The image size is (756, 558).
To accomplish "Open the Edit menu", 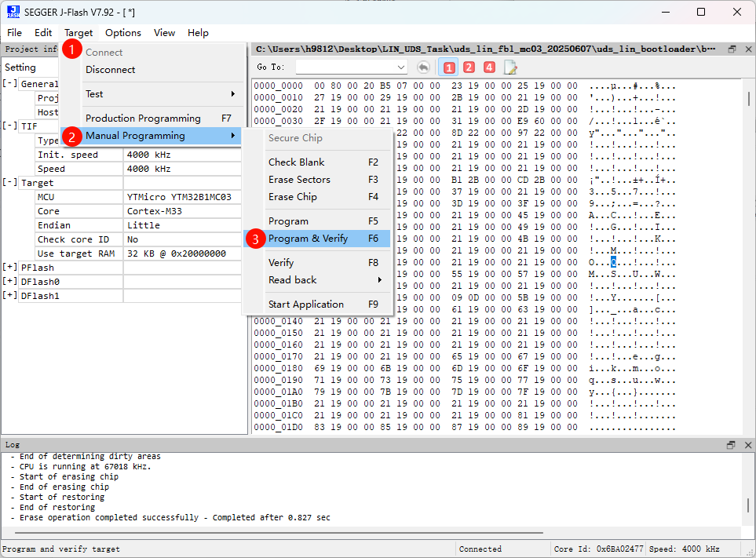I will (x=43, y=33).
